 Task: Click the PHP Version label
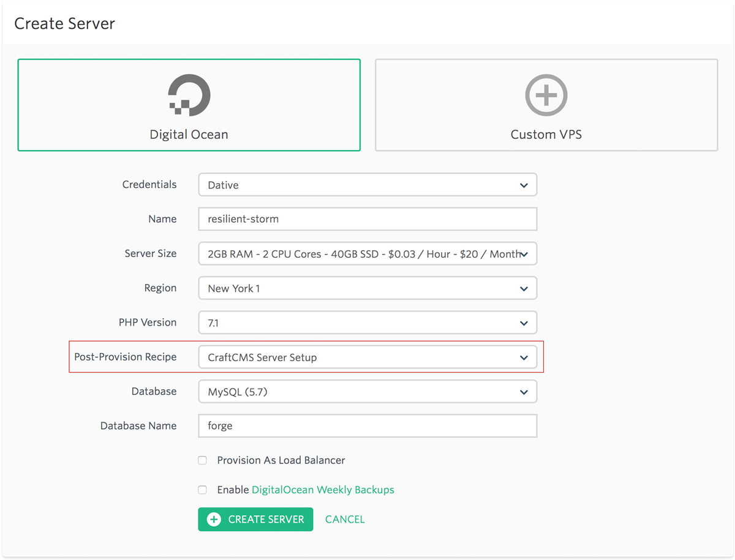point(148,322)
